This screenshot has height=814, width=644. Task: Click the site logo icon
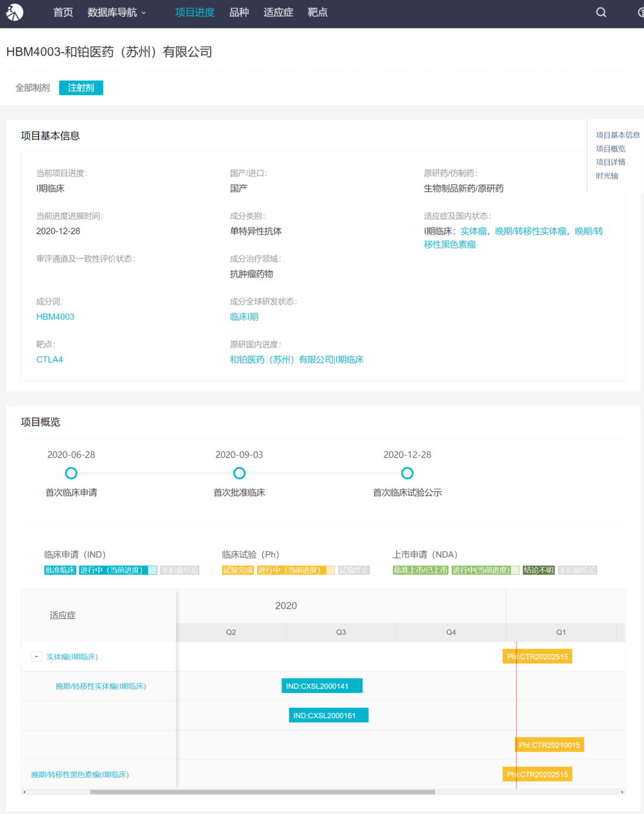(x=14, y=12)
